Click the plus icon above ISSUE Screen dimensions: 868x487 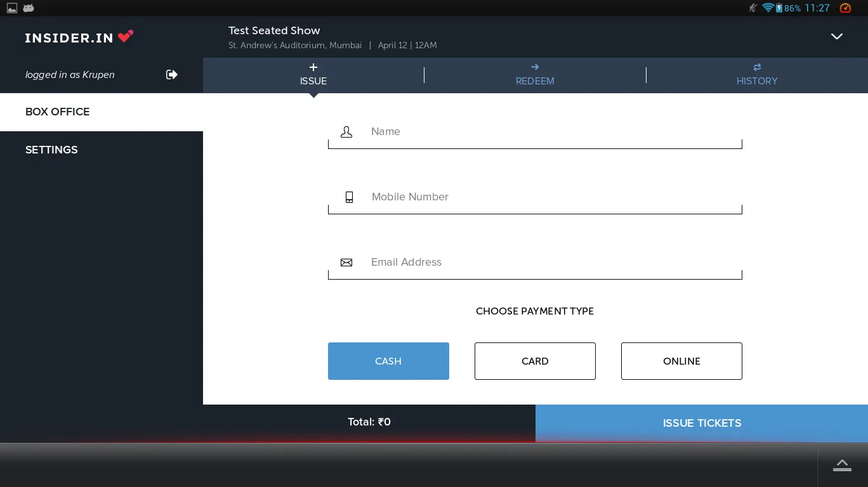(313, 67)
